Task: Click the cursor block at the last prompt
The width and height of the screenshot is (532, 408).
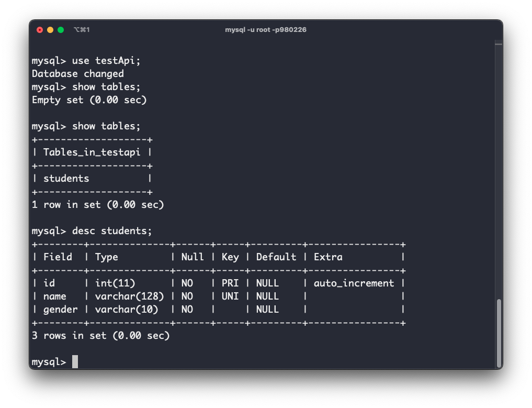Action: pyautogui.click(x=75, y=362)
